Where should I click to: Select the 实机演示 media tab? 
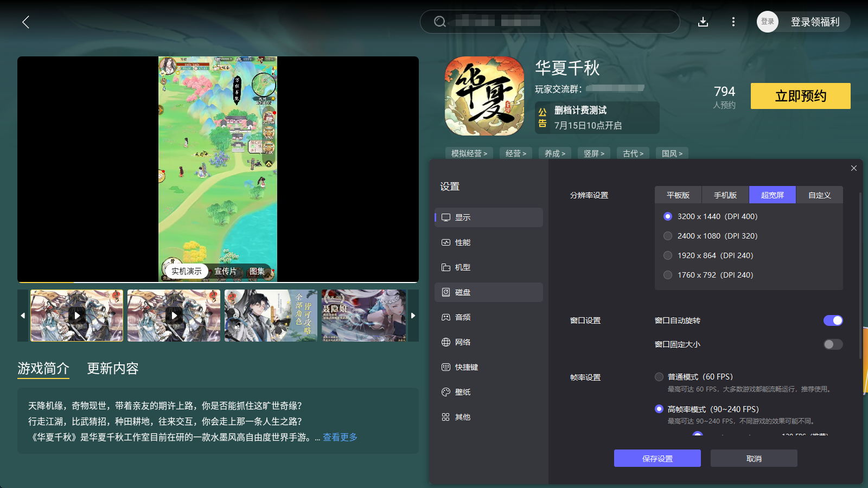point(187,271)
